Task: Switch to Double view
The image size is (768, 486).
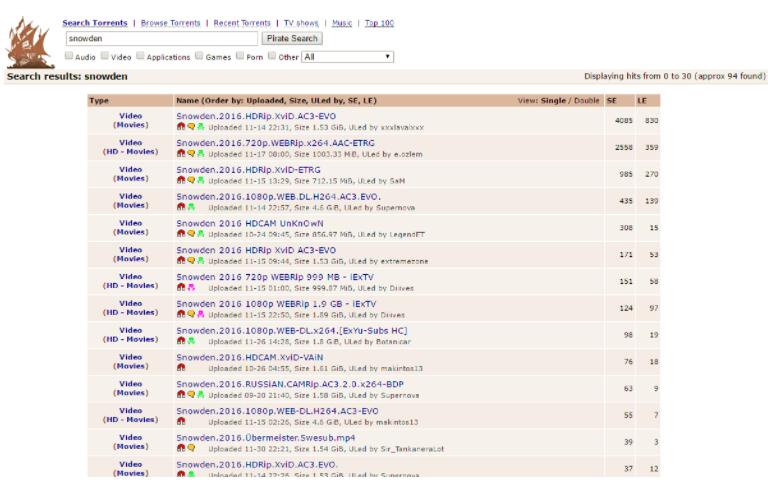Action: point(586,100)
